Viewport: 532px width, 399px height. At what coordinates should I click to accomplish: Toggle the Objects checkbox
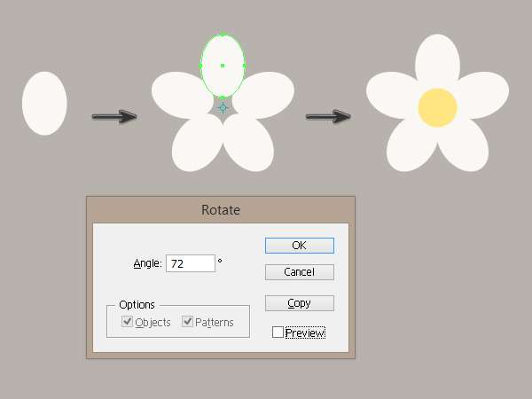coord(127,321)
